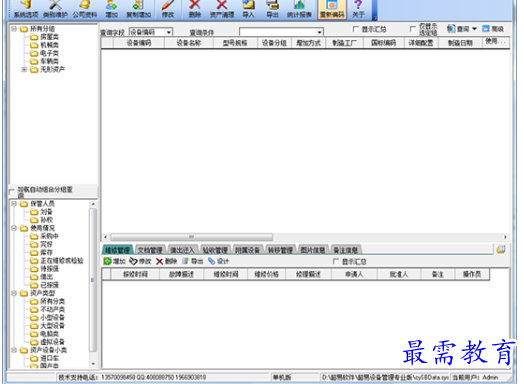Click the 导出 icon in top toolbar
The width and height of the screenshot is (524, 384).
pyautogui.click(x=272, y=9)
